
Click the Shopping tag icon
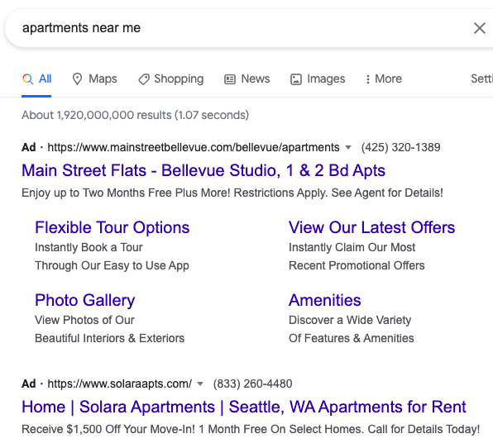point(144,79)
